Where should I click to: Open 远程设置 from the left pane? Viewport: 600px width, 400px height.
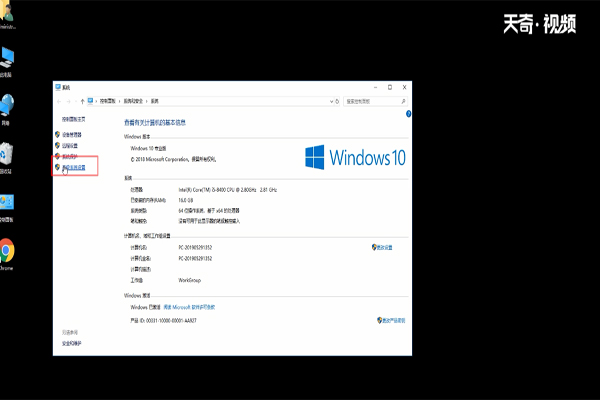[x=70, y=145]
